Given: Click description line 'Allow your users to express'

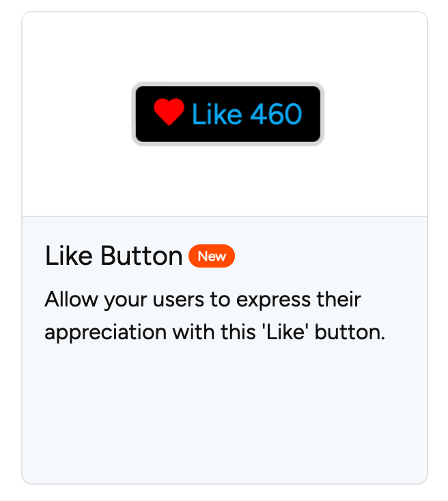Looking at the screenshot, I should click(203, 300).
